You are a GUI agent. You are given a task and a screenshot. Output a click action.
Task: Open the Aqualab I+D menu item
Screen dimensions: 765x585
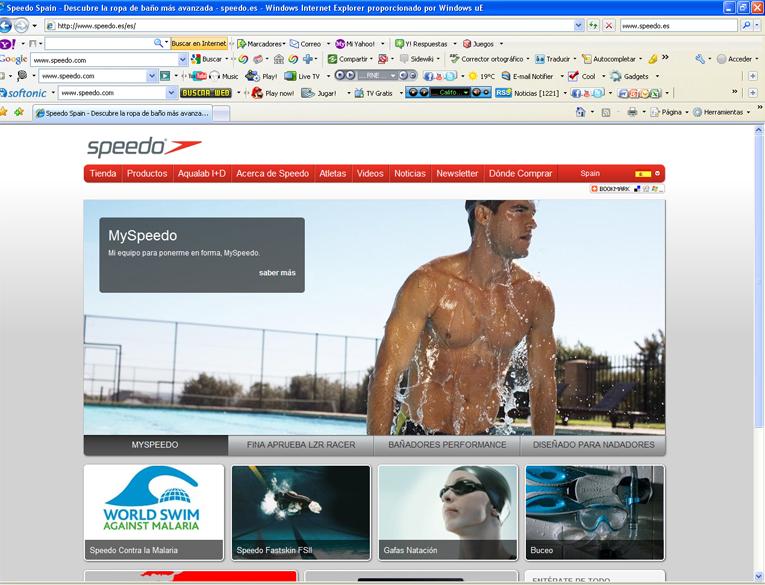pos(201,173)
